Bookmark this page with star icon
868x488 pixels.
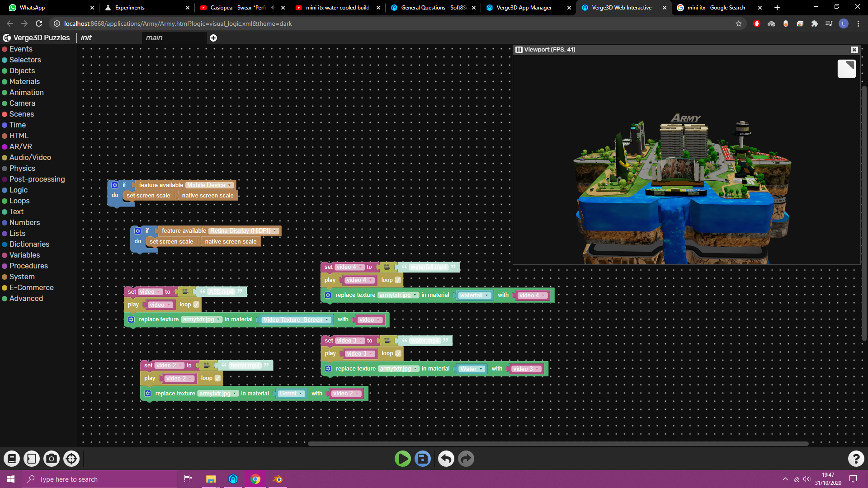point(739,23)
